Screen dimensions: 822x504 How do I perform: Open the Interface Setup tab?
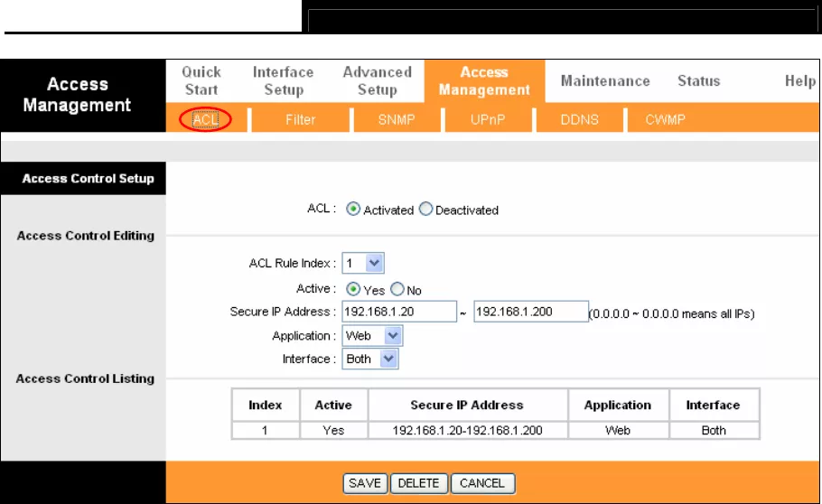[x=283, y=80]
